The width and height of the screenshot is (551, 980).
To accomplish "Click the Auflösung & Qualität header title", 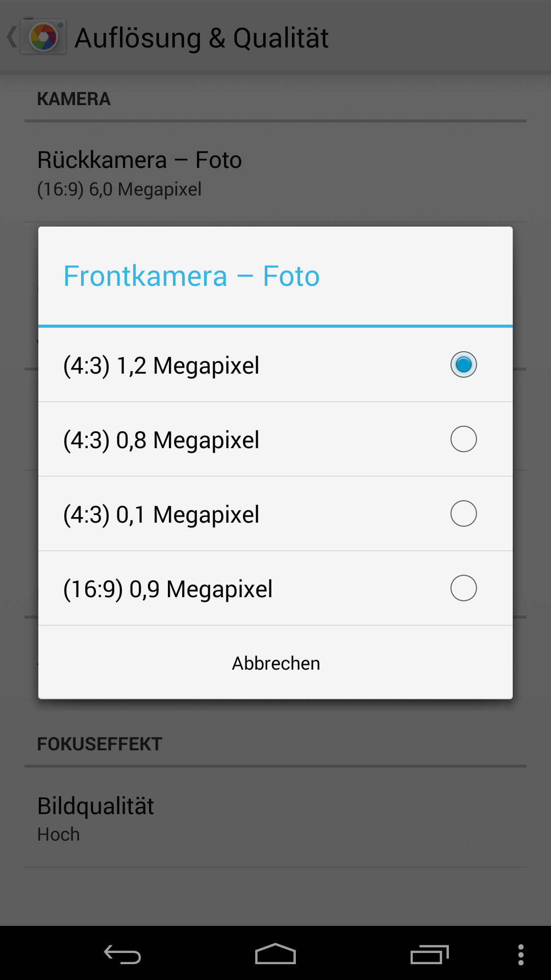I will [202, 38].
